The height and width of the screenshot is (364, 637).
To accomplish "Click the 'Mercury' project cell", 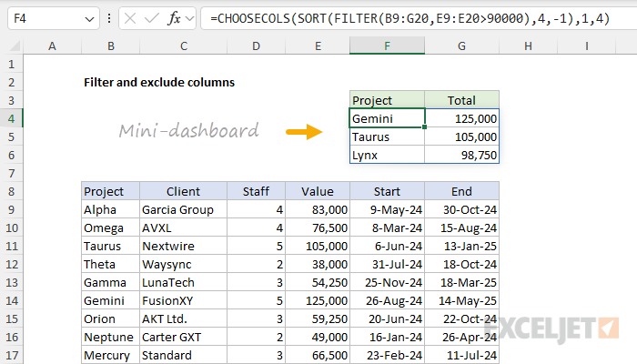I will [x=110, y=356].
